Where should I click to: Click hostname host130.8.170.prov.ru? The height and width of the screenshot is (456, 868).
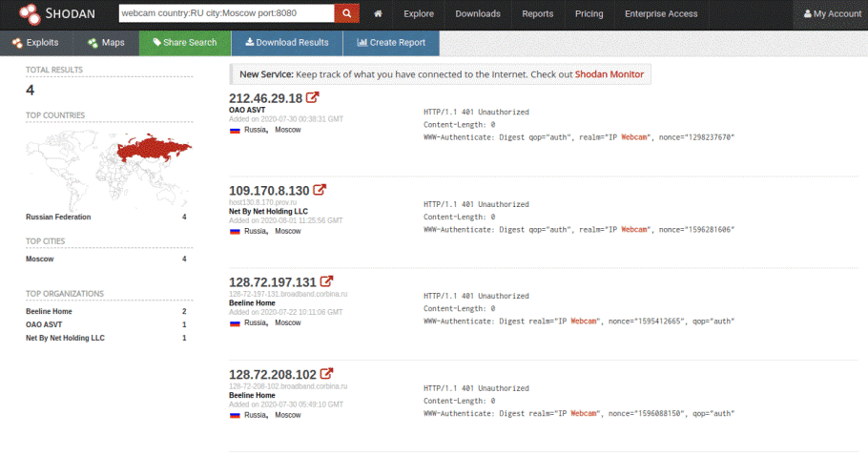click(262, 202)
